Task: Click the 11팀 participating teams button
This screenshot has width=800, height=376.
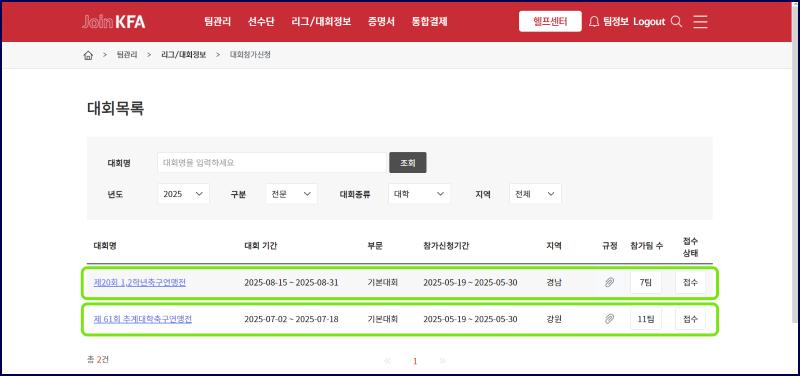Action: click(x=646, y=319)
